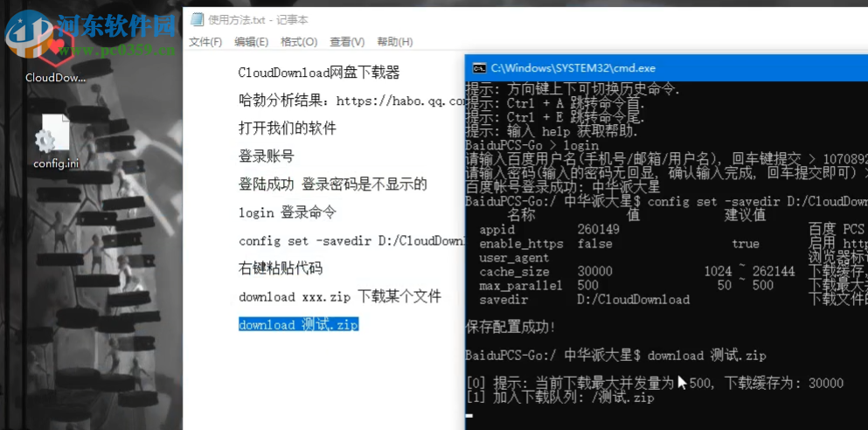
Task: Click the habo.qq.com link line in Notepad
Action: (351, 101)
